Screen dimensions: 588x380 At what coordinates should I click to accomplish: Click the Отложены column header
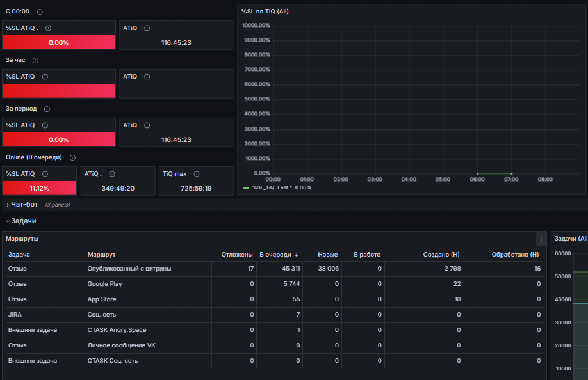(237, 255)
